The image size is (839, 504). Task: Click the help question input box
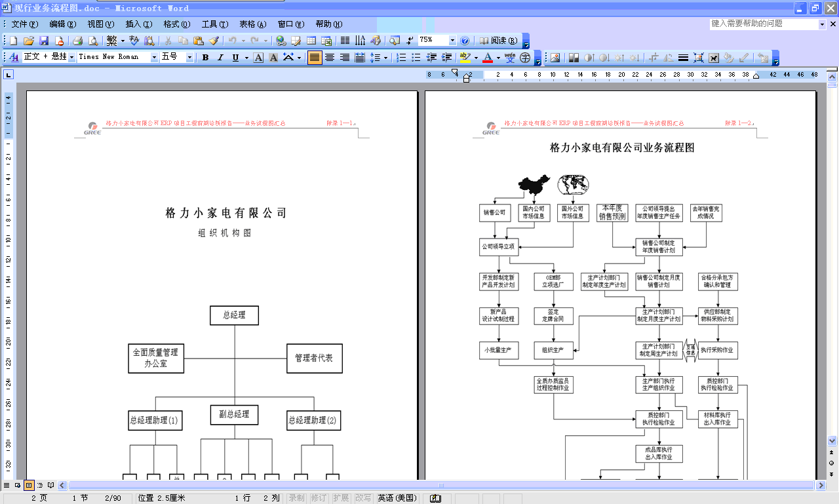[x=763, y=24]
